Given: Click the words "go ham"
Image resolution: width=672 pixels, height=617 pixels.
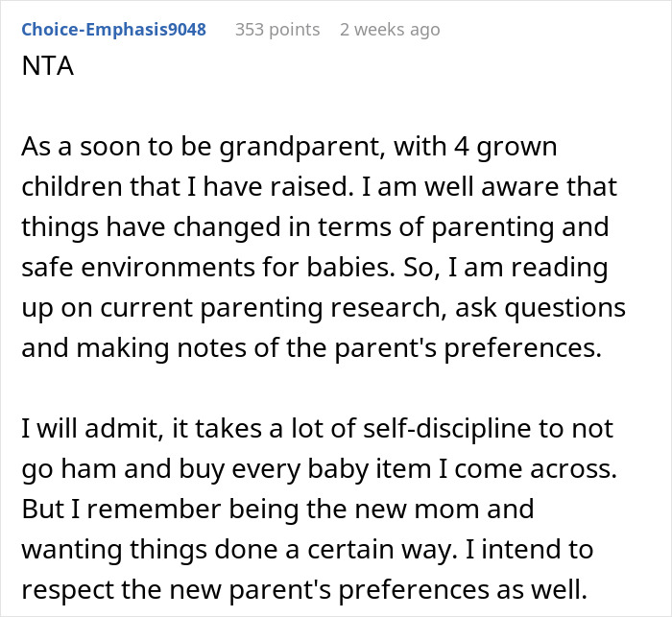Looking at the screenshot, I should pyautogui.click(x=66, y=469).
